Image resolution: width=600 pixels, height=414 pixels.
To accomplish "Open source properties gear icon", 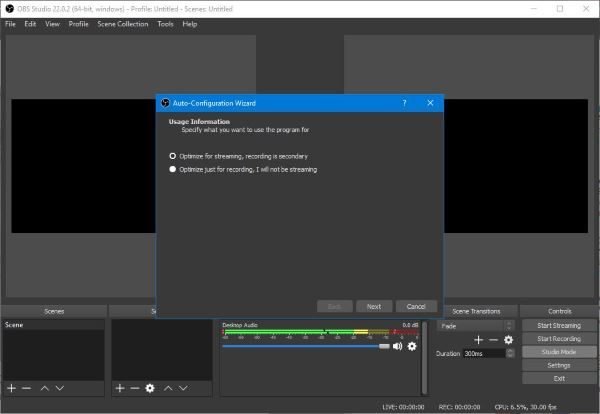I will click(x=150, y=388).
